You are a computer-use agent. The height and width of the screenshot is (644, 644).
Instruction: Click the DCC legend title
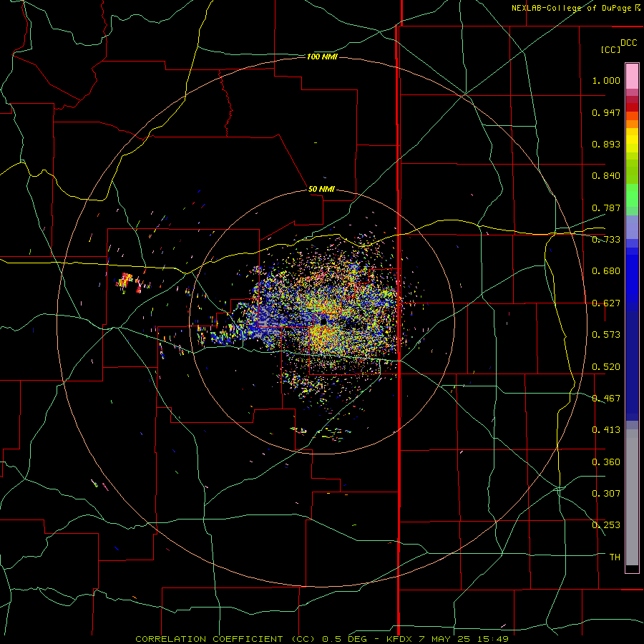tap(629, 43)
